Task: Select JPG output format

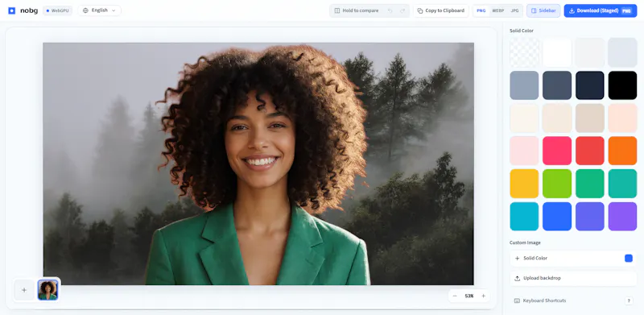Action: pos(514,10)
